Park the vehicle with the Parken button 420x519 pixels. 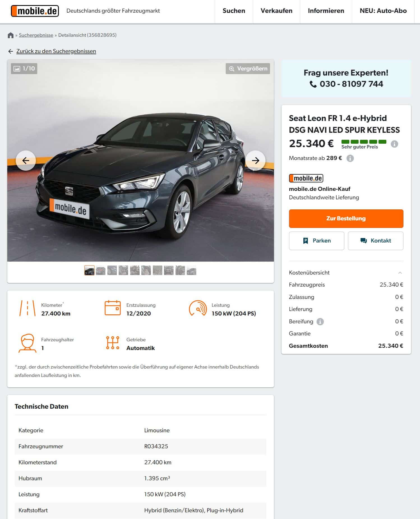317,241
